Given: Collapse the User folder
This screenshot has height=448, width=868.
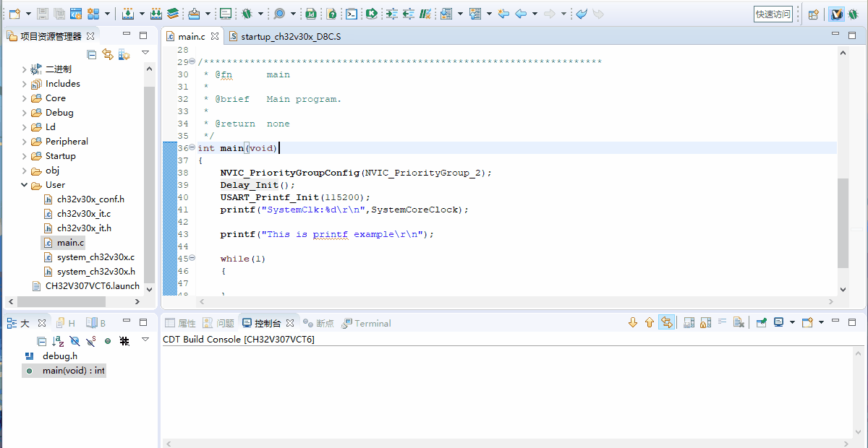Looking at the screenshot, I should coord(25,185).
